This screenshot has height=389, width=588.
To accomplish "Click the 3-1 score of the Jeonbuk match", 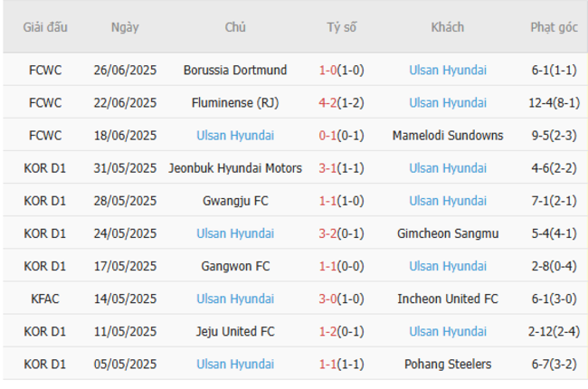I will [327, 168].
